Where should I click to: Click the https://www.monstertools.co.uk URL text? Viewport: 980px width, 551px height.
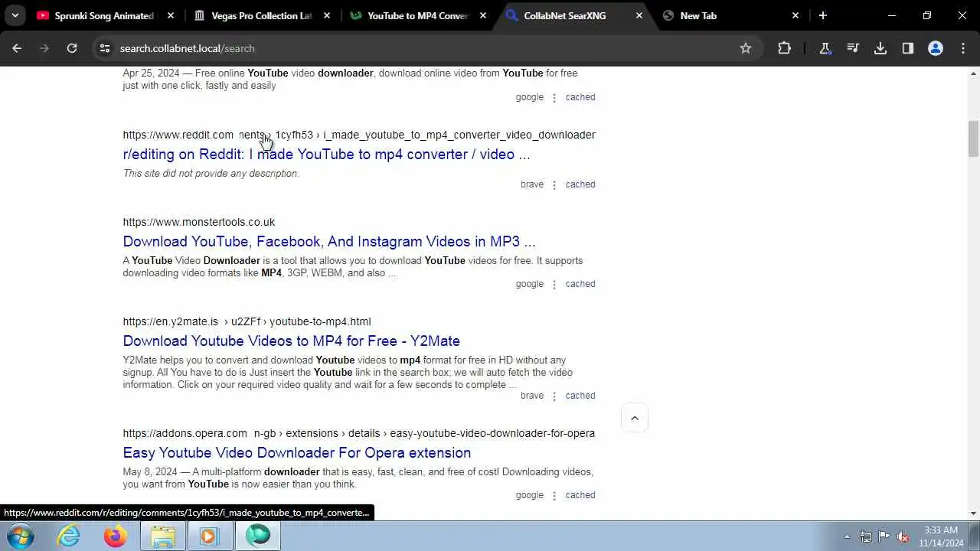pyautogui.click(x=199, y=222)
